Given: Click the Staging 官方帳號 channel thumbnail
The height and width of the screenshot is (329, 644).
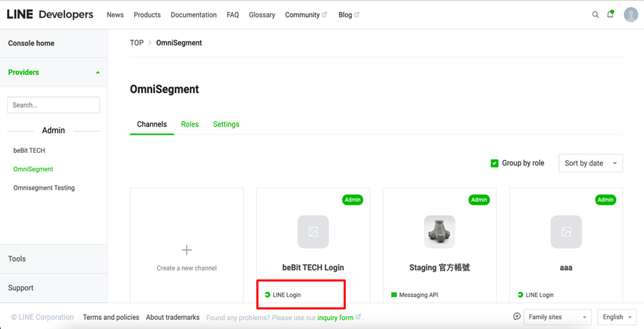Looking at the screenshot, I should click(439, 232).
